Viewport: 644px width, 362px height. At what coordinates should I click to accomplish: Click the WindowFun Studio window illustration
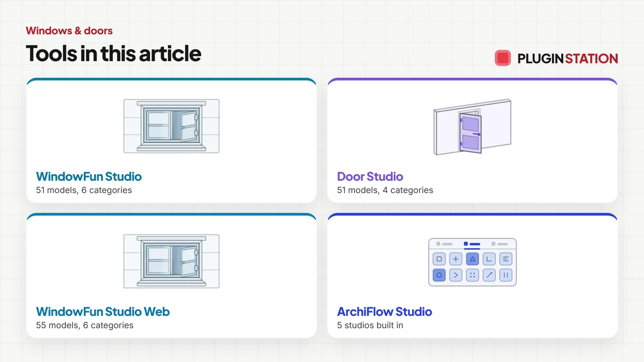(x=171, y=127)
